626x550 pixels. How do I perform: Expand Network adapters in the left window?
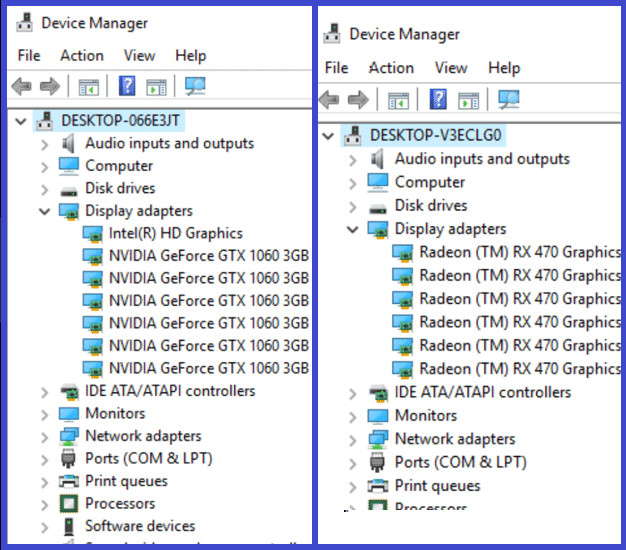pos(44,436)
